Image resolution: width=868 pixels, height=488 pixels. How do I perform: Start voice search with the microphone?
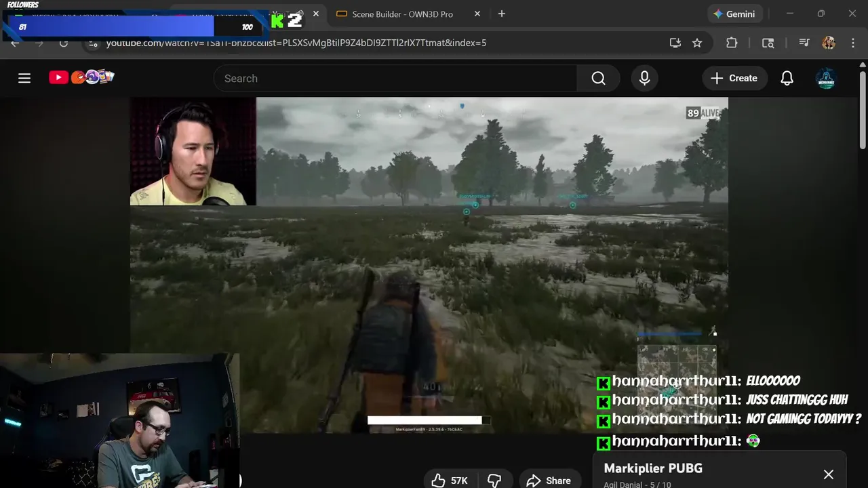644,78
